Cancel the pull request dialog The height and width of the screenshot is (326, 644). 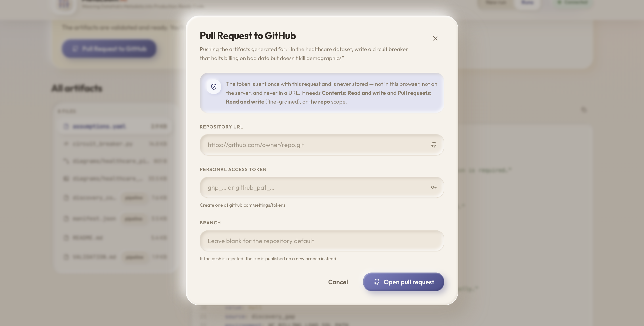click(338, 282)
